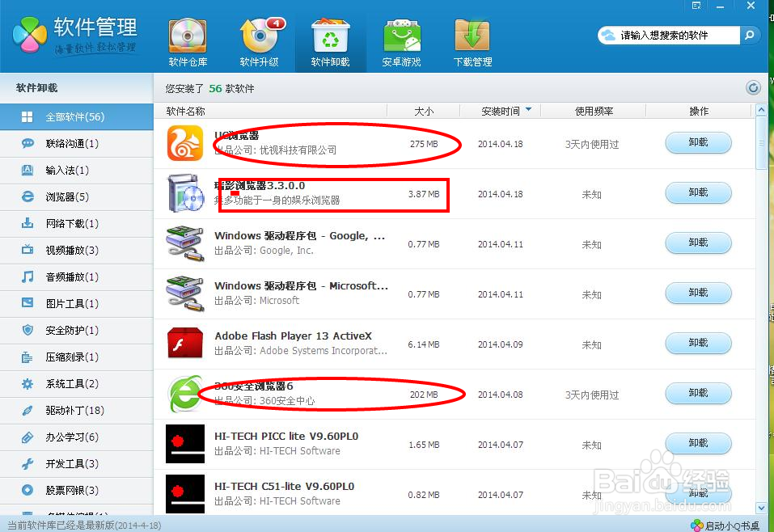Select the 输入法(1) category
This screenshot has width=774, height=532.
pyautogui.click(x=77, y=171)
